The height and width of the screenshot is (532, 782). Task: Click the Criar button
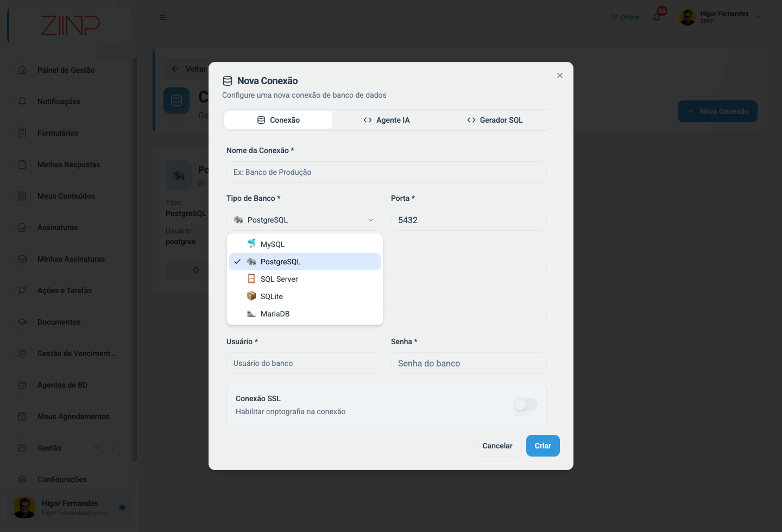[x=543, y=446]
